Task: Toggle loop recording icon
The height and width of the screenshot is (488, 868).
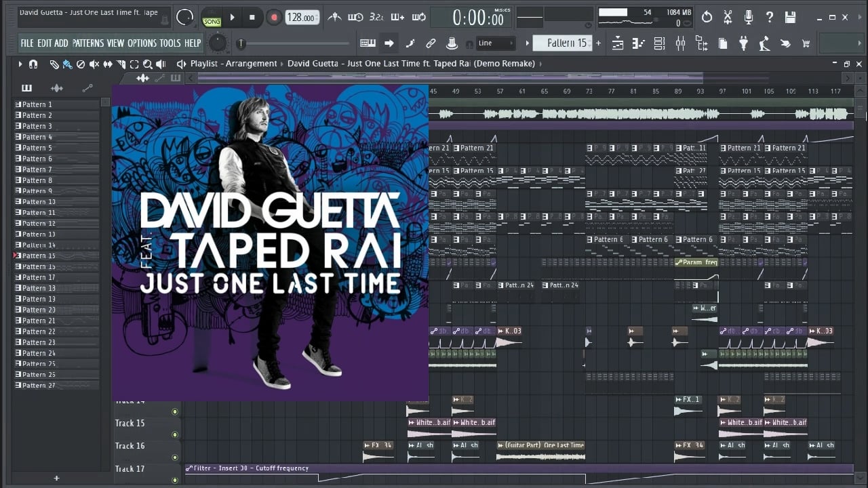Action: (418, 17)
